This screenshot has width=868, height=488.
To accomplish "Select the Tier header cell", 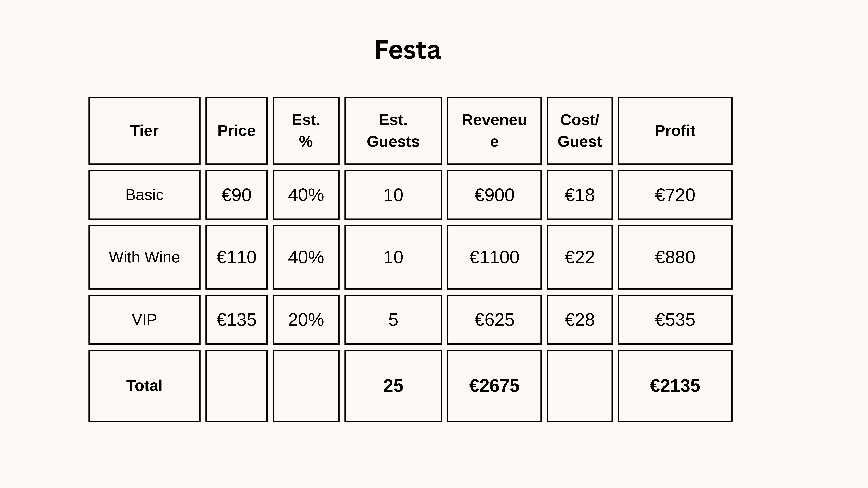I will 144,131.
